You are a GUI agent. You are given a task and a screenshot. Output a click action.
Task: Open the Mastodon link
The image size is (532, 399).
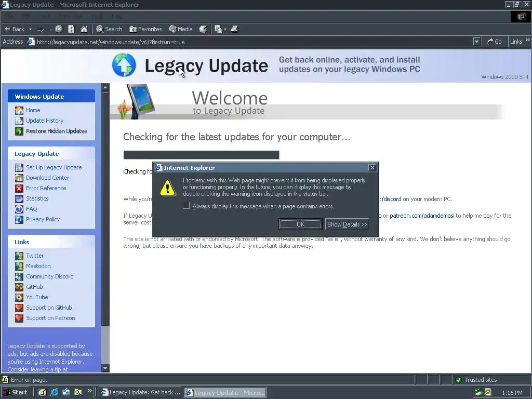click(x=38, y=267)
